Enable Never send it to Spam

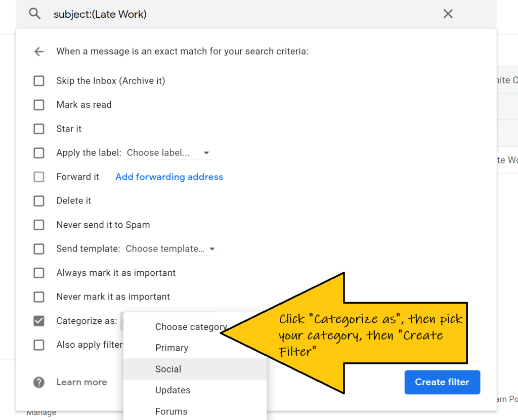point(39,225)
